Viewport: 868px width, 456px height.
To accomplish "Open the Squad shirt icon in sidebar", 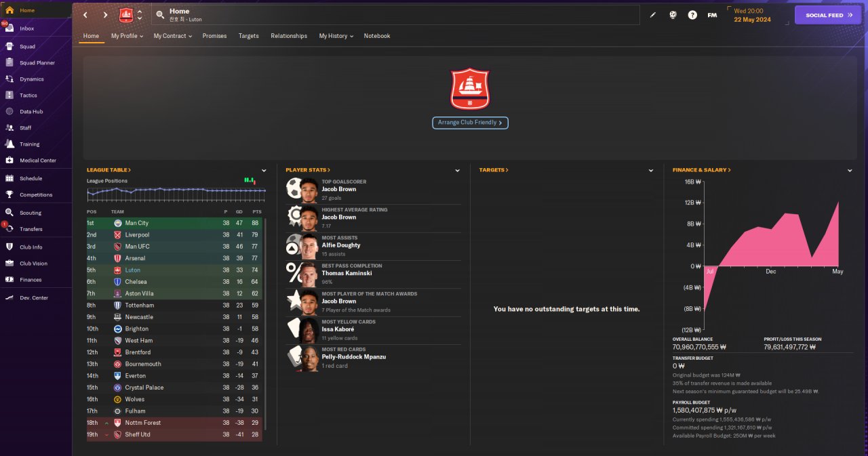I will [x=9, y=47].
